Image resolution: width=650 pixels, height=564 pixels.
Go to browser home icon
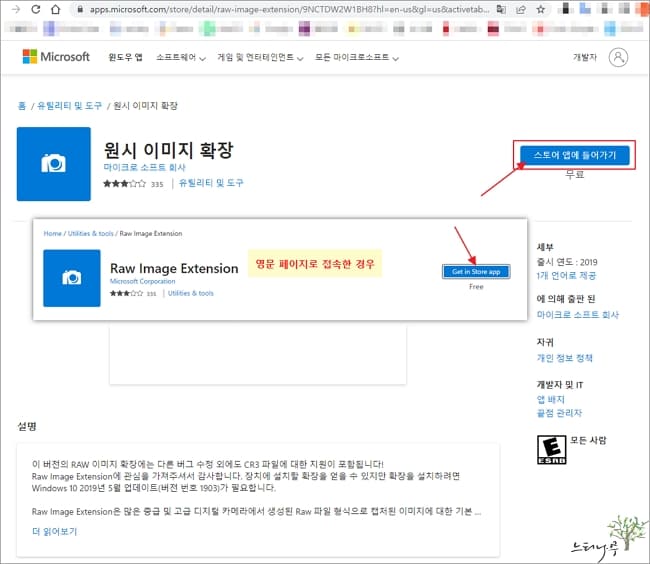(x=55, y=9)
